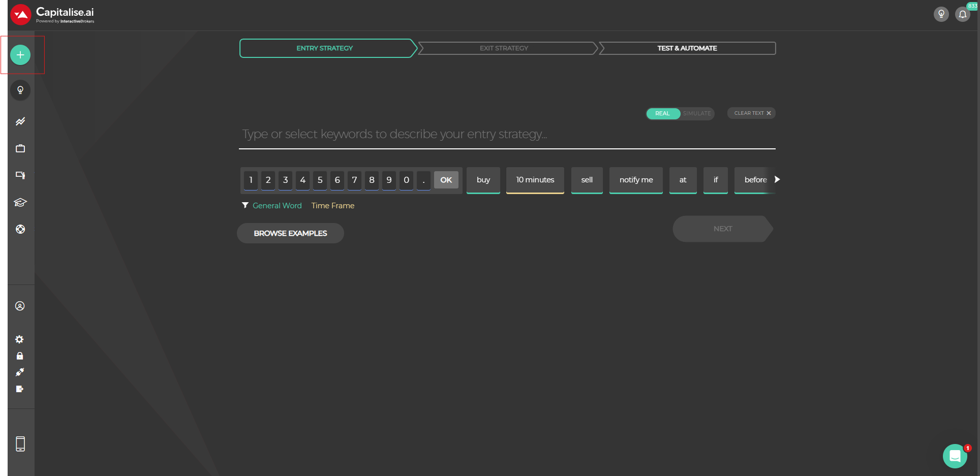Switch mode toggle to SIMULATE

click(697, 113)
